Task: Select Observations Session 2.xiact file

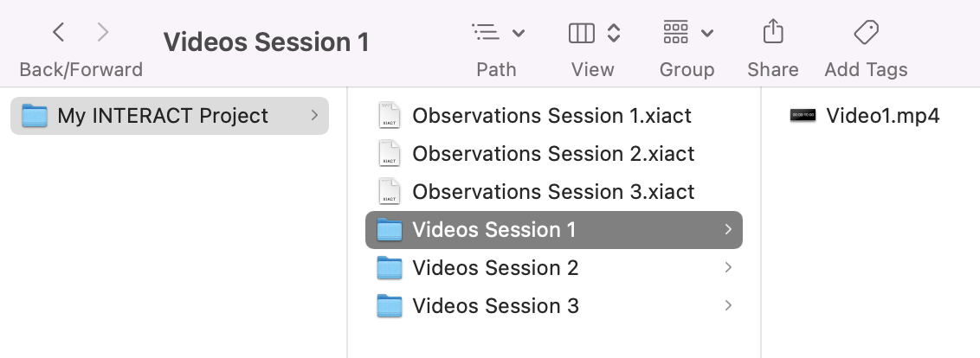Action: (554, 154)
